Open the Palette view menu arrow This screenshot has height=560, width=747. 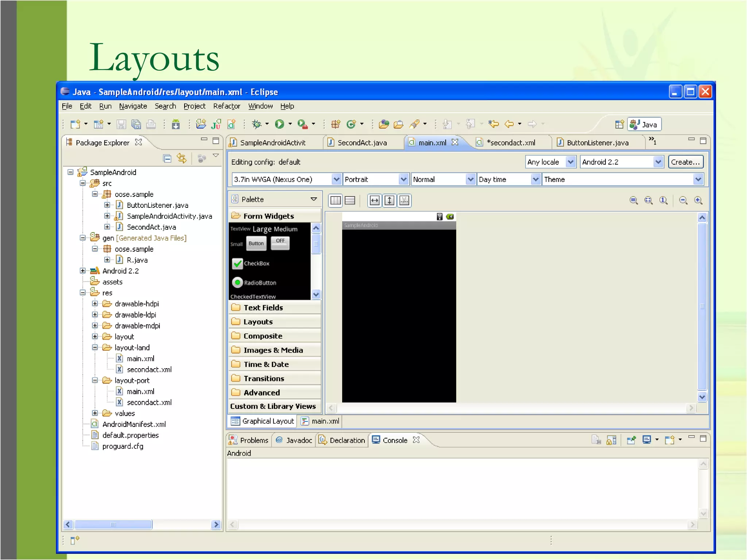tap(314, 199)
